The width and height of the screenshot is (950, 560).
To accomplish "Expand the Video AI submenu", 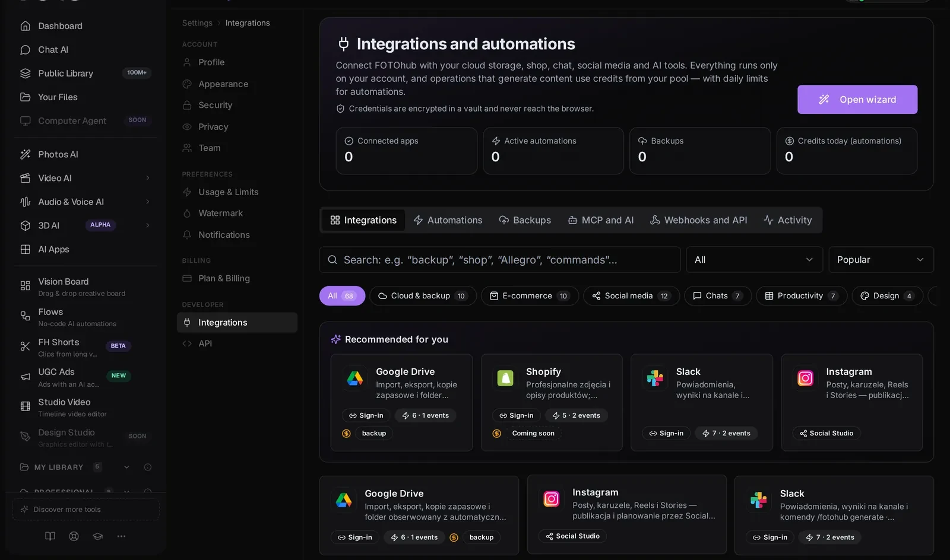I will tap(148, 178).
